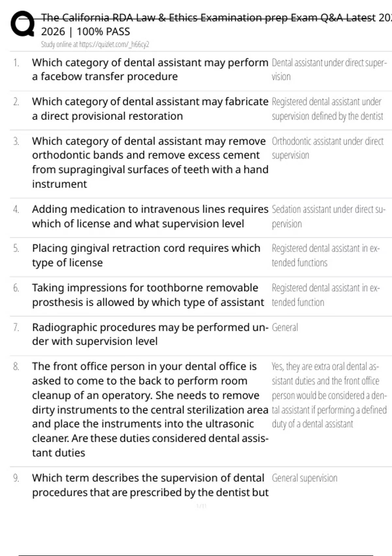Click the 'General supervision' answer text
392x556 pixels.
pos(304,478)
